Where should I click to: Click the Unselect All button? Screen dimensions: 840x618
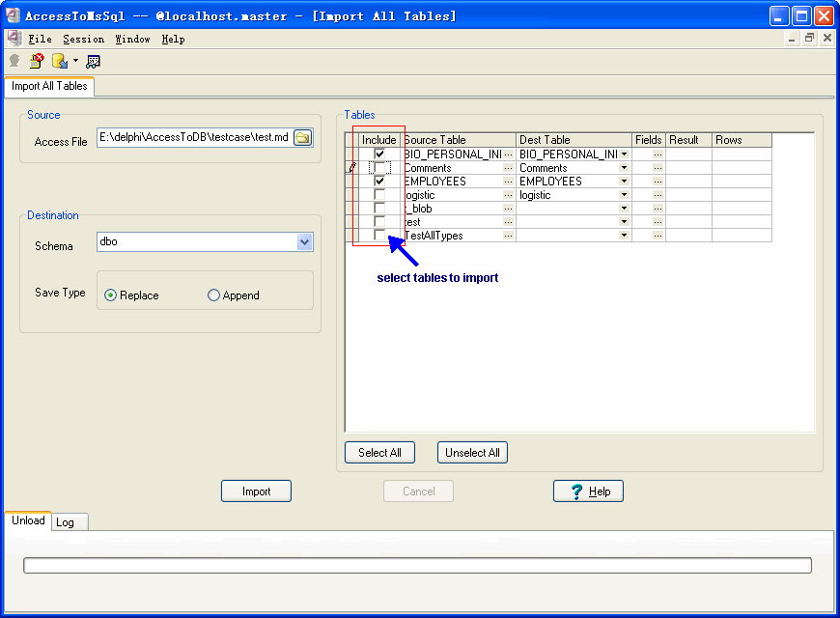[x=472, y=453]
